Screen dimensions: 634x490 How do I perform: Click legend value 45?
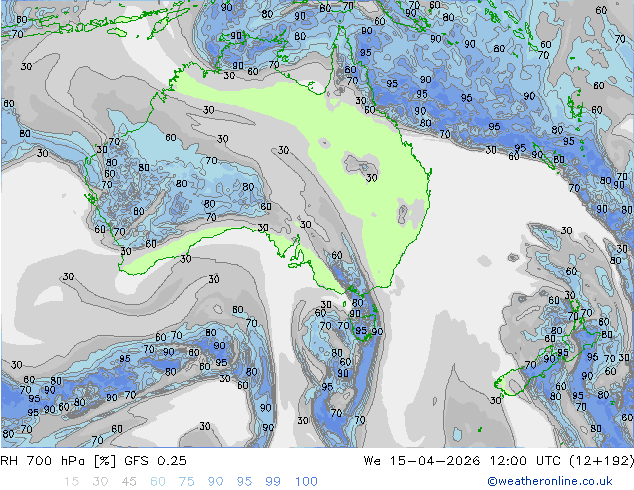[129, 482]
